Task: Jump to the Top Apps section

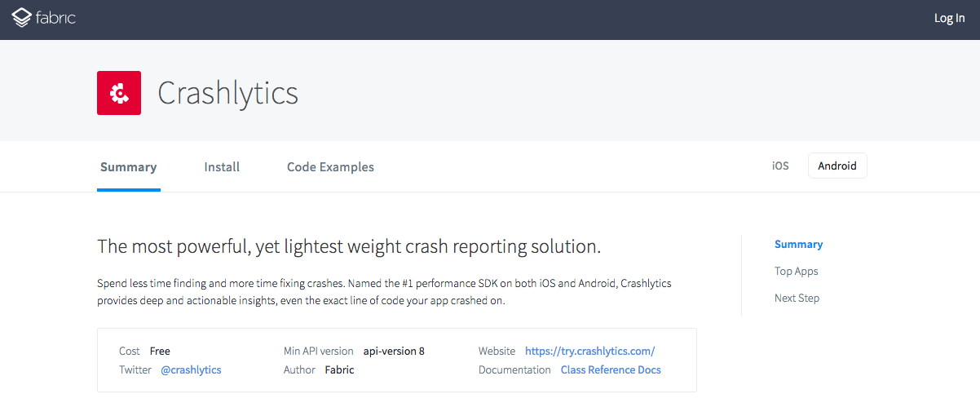Action: (796, 271)
